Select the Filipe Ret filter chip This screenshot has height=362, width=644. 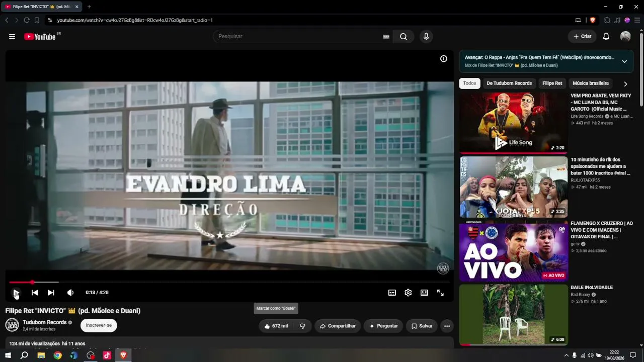[552, 83]
